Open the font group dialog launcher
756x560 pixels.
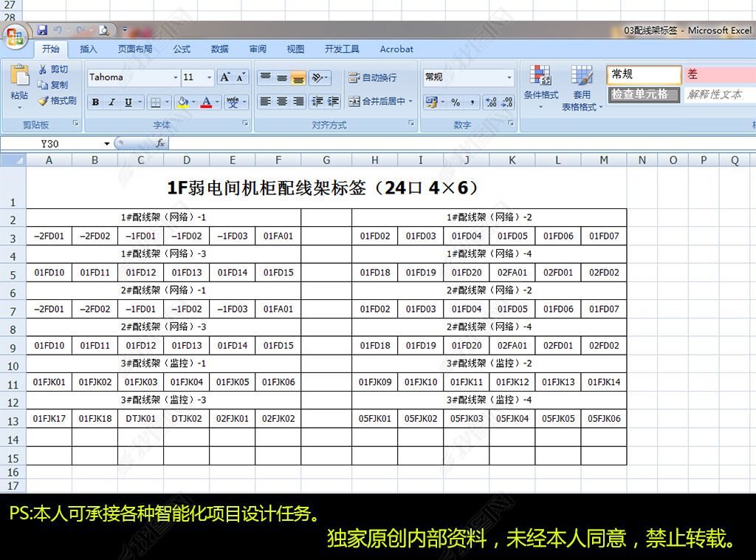point(245,123)
